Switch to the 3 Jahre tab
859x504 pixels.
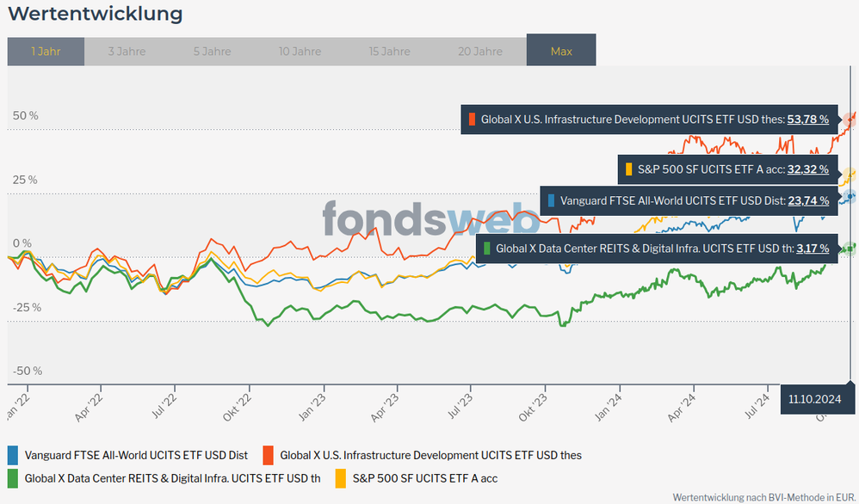(x=127, y=52)
